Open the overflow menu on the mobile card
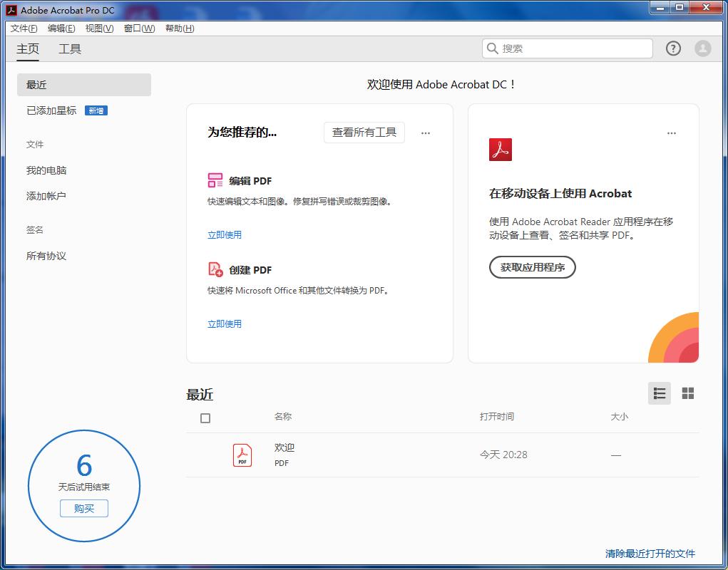 671,133
